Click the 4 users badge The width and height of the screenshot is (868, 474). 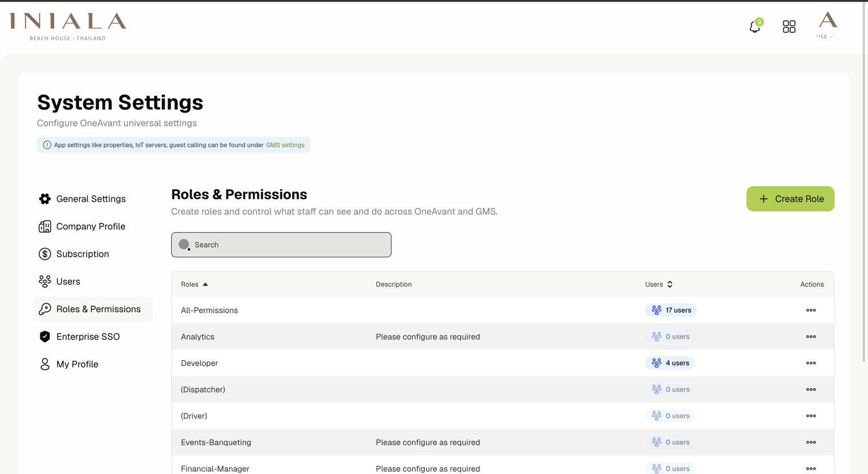[x=670, y=363]
